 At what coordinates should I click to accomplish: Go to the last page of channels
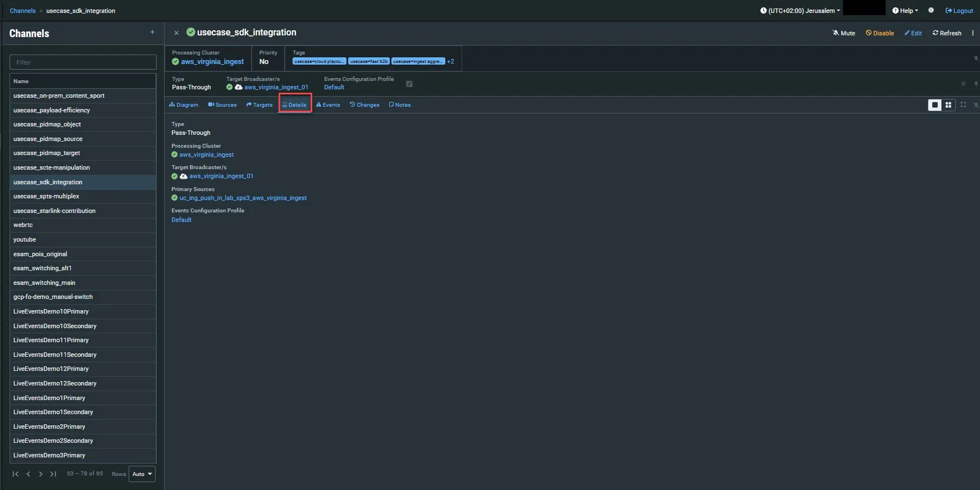point(53,474)
